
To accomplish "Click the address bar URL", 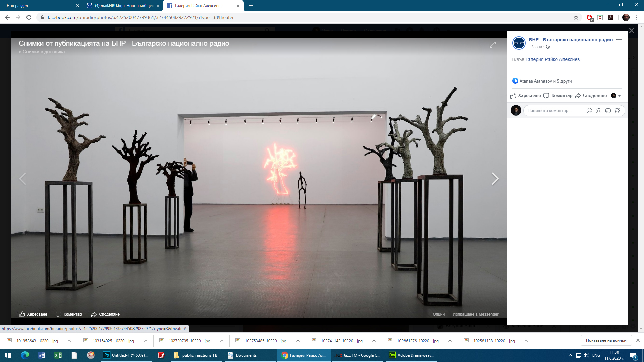I will coord(141,17).
